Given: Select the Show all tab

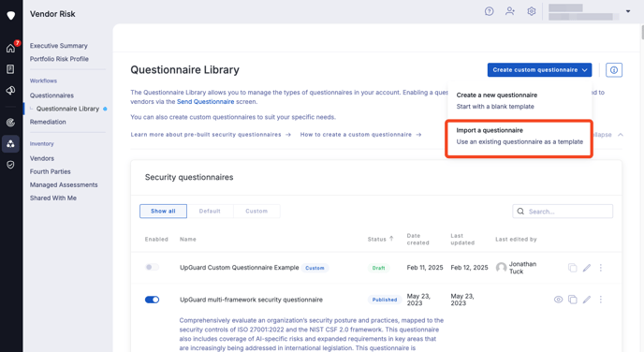Looking at the screenshot, I should [x=163, y=212].
